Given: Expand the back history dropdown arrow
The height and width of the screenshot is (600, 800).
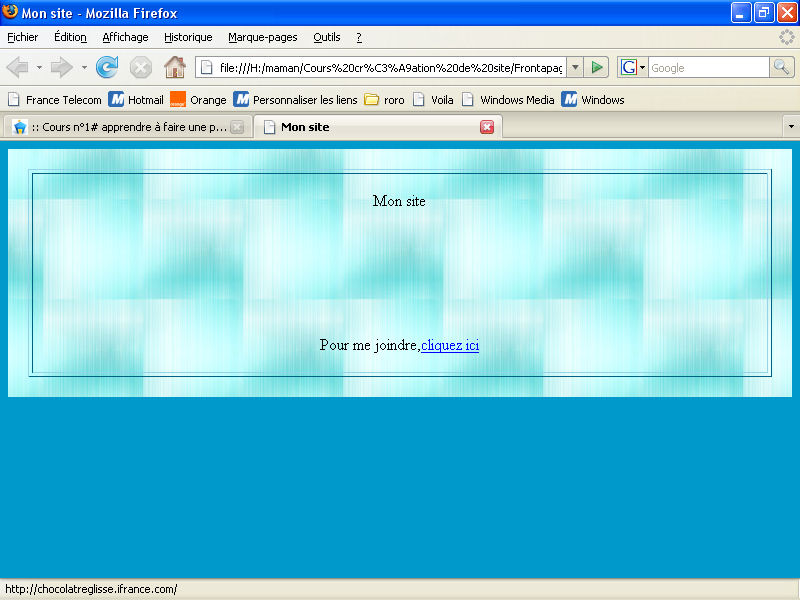Looking at the screenshot, I should click(39, 67).
